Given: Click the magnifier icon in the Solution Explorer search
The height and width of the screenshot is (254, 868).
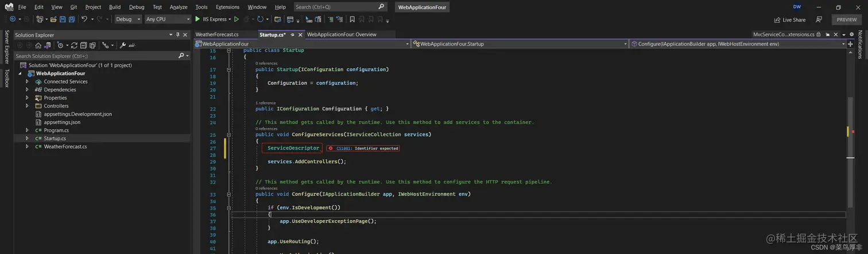Looking at the screenshot, I should coord(181,56).
